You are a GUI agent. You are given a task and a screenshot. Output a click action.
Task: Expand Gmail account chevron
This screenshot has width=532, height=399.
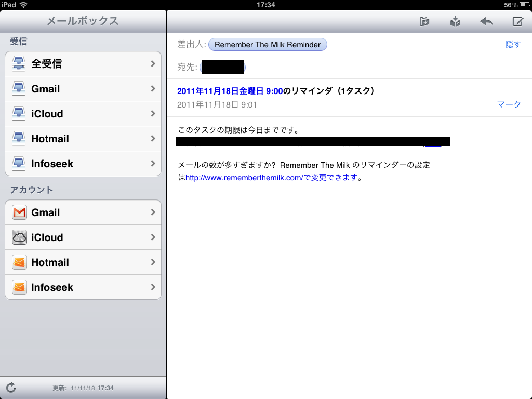153,212
